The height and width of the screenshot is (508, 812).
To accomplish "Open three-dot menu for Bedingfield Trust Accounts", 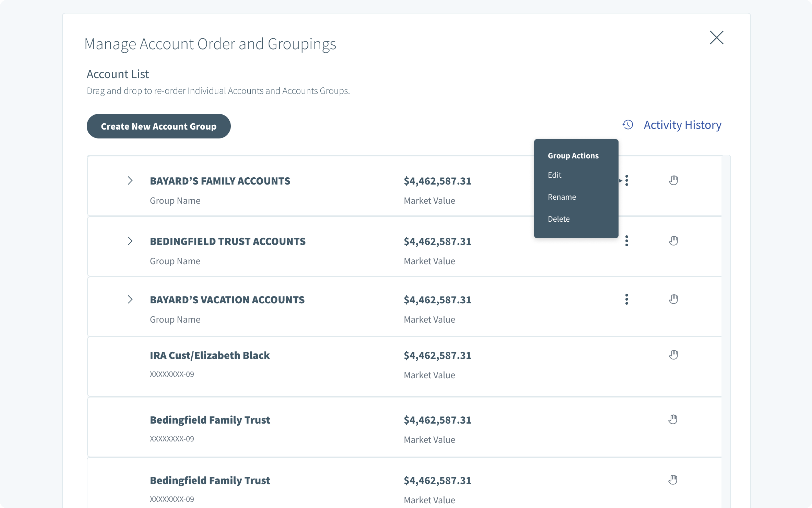I will (627, 241).
